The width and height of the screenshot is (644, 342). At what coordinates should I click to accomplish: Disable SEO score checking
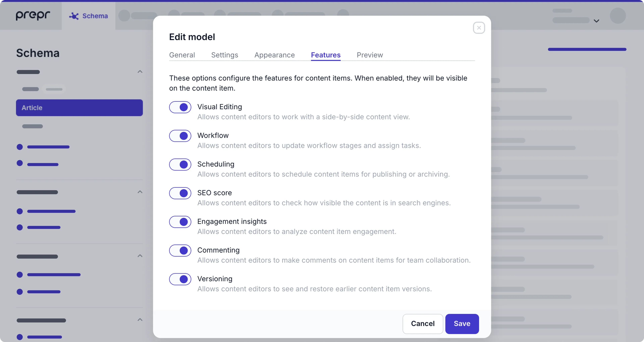[180, 193]
